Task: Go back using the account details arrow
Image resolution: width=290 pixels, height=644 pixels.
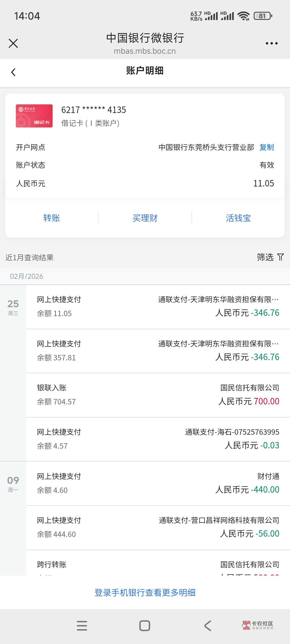Action: pyautogui.click(x=13, y=72)
